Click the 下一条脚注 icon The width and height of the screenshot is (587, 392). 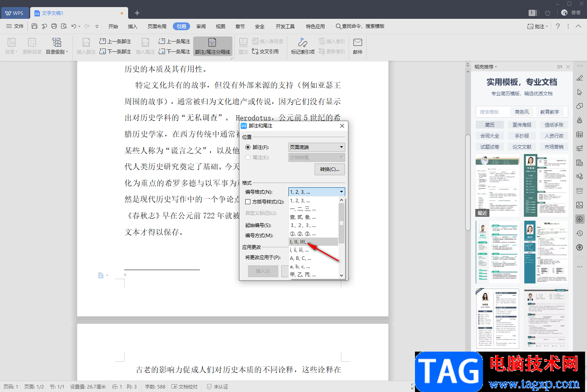coord(103,51)
